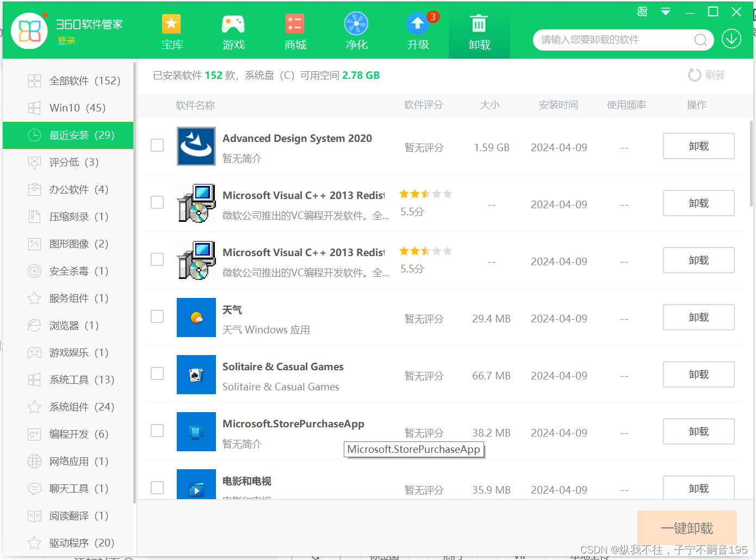
Task: Open the skin/theme icon in title bar
Action: pos(642,11)
